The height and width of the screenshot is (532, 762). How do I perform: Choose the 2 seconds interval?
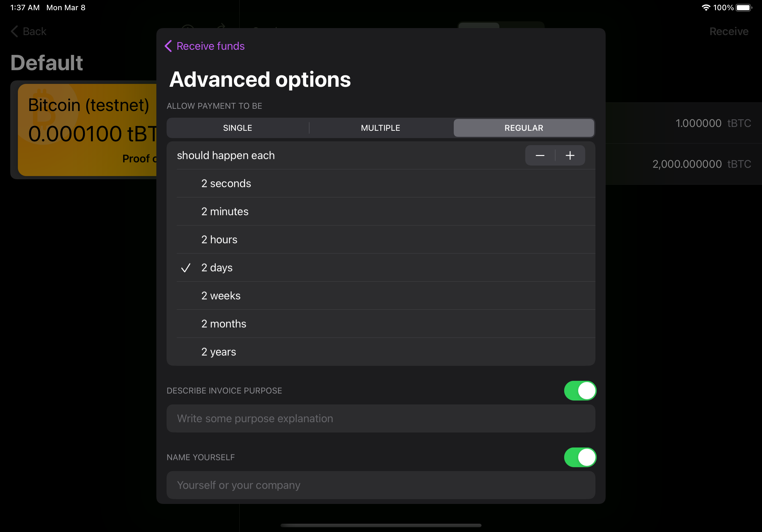[381, 183]
